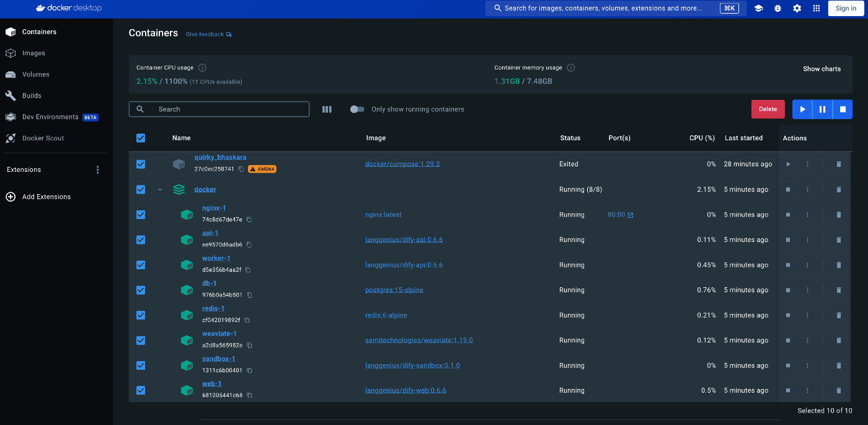
Task: Open the Give feedback link
Action: point(208,34)
